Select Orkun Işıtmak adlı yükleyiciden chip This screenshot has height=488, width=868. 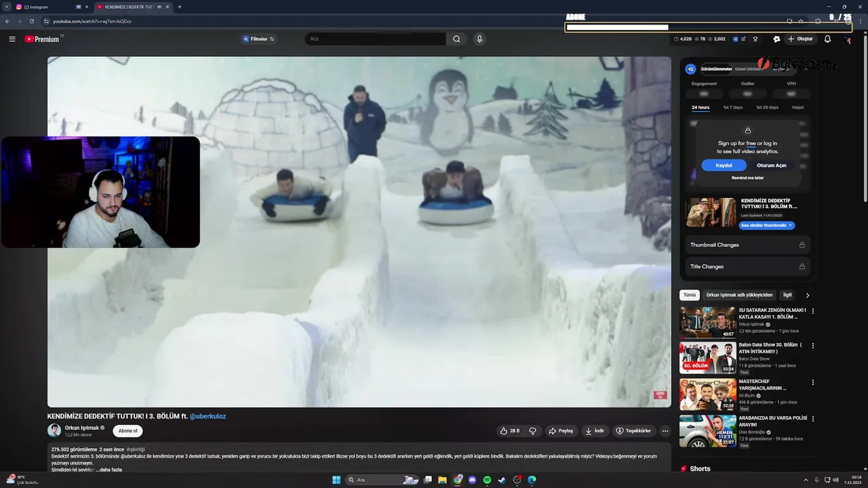739,295
